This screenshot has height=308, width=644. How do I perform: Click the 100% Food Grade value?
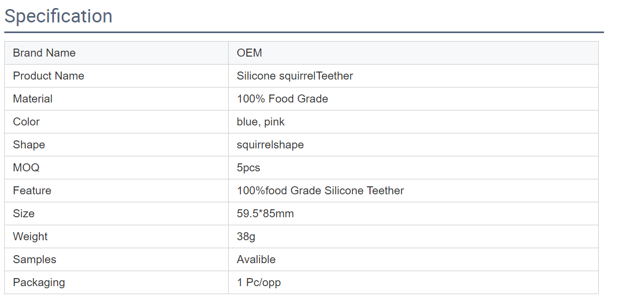click(283, 99)
